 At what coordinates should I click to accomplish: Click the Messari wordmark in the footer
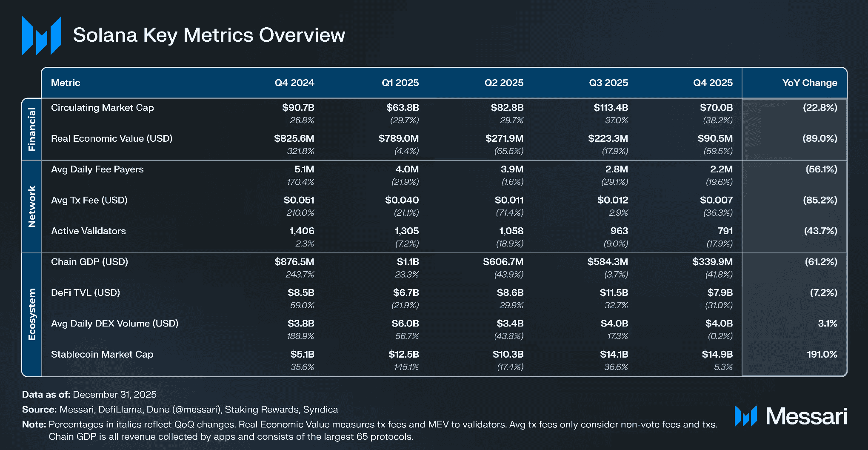coord(806,416)
